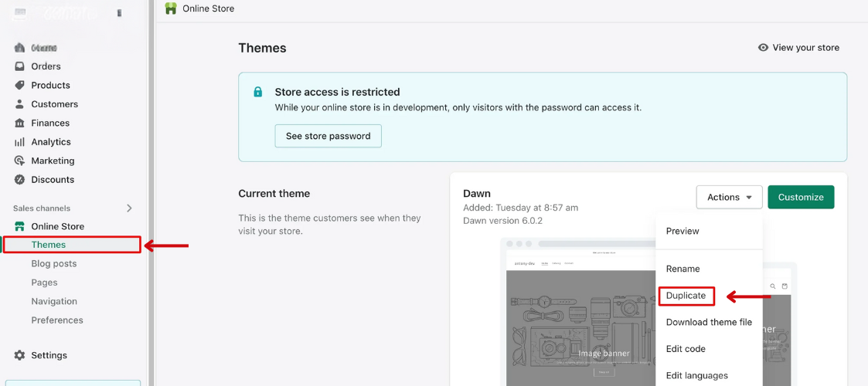Image resolution: width=868 pixels, height=386 pixels.
Task: Click the Online Store icon in top header
Action: click(171, 8)
